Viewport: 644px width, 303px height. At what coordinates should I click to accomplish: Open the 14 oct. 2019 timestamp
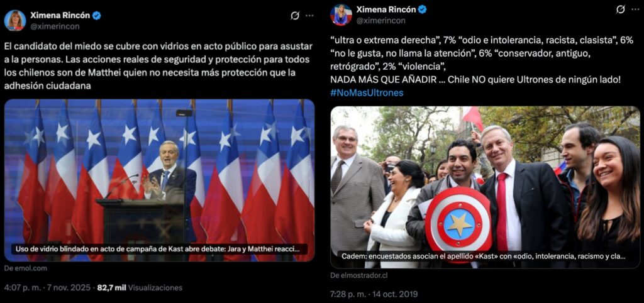374,294
